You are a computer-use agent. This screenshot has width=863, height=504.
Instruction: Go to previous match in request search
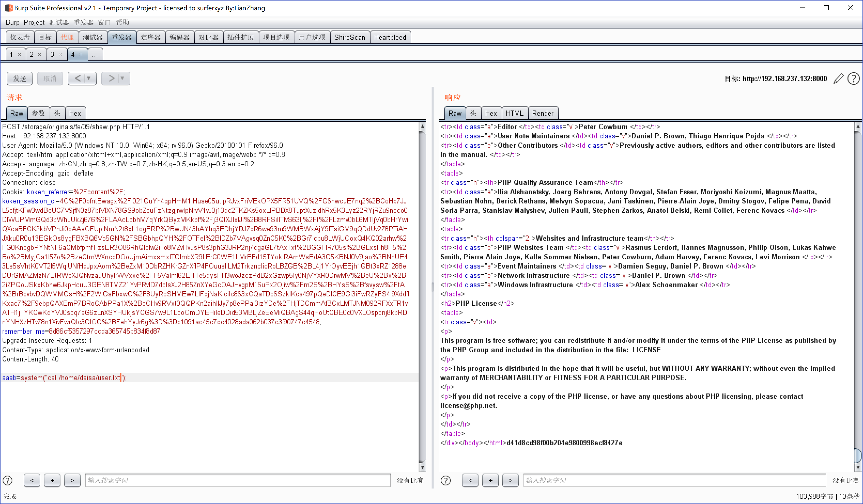(32, 481)
